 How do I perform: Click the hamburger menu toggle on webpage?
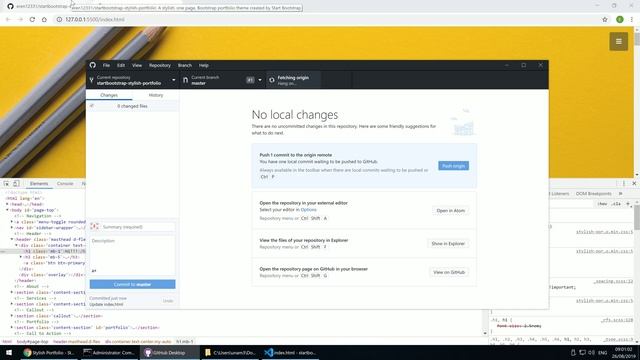(619, 41)
